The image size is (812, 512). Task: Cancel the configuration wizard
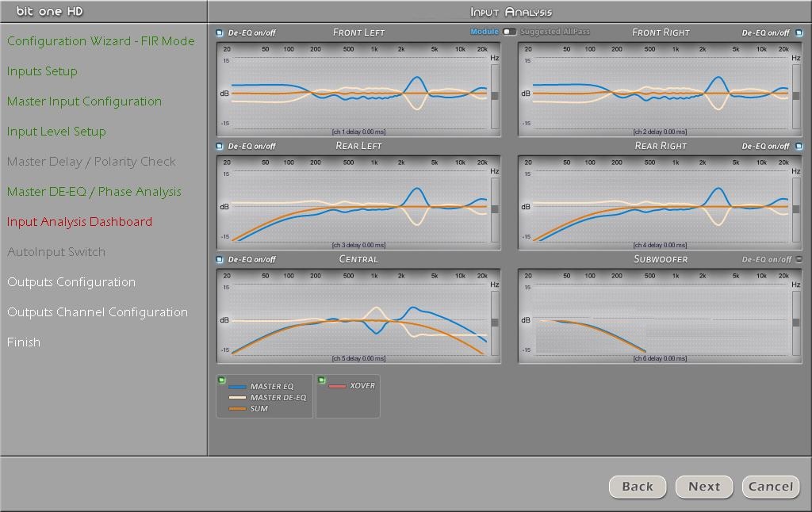coord(770,487)
